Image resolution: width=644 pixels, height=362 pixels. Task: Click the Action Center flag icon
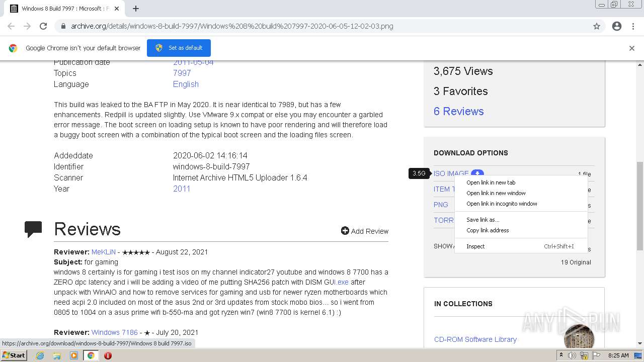[x=596, y=355]
